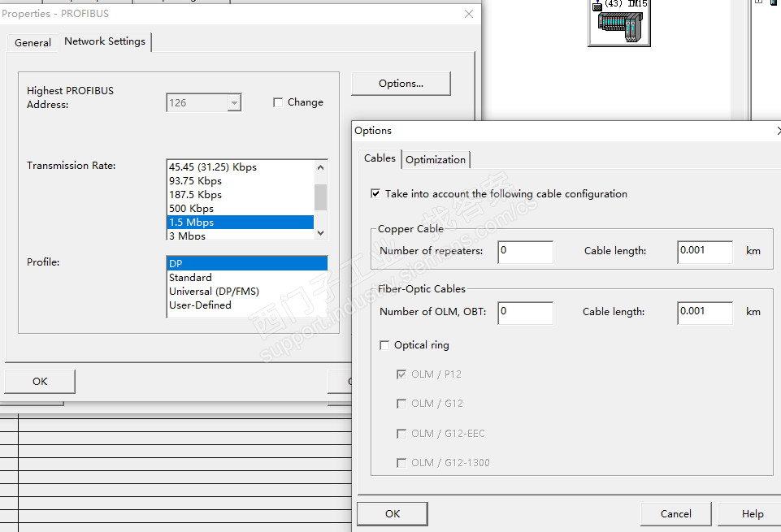
Task: Click the Number of OLM, OBT field
Action: click(526, 313)
